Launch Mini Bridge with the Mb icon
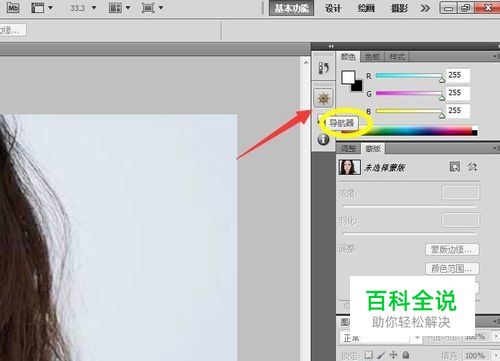This screenshot has width=500, height=361. [x=13, y=7]
